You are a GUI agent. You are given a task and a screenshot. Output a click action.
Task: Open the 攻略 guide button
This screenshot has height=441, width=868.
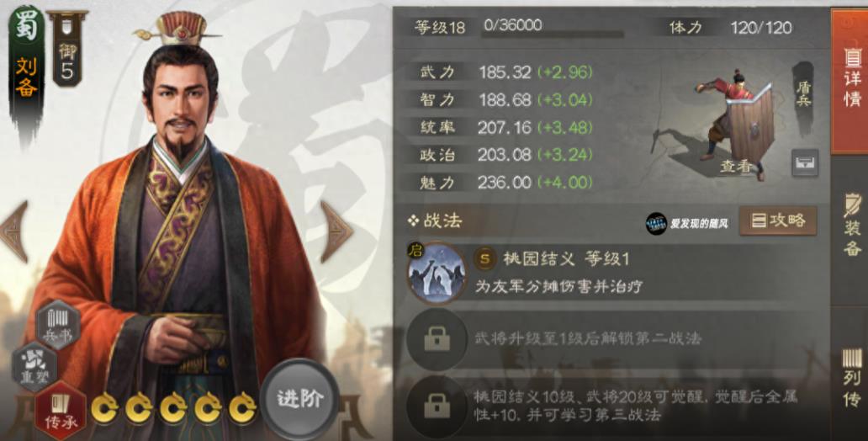pos(778,220)
